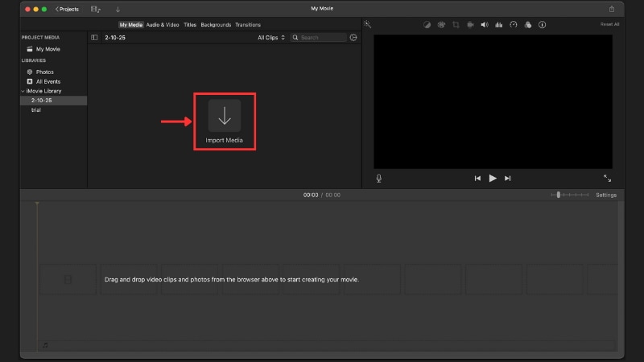
Task: Open the color correction tool
Action: tap(441, 25)
